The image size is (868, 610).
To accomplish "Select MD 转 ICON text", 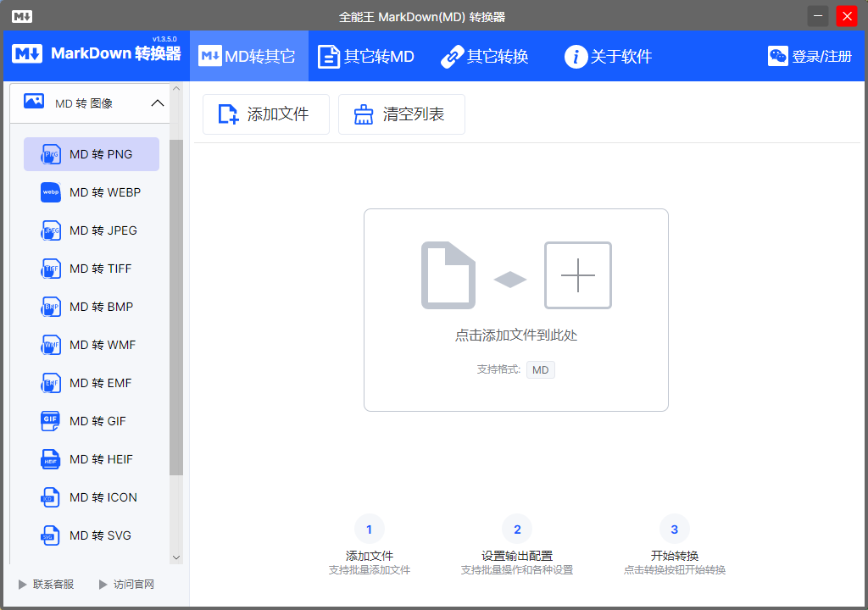I will pos(103,497).
